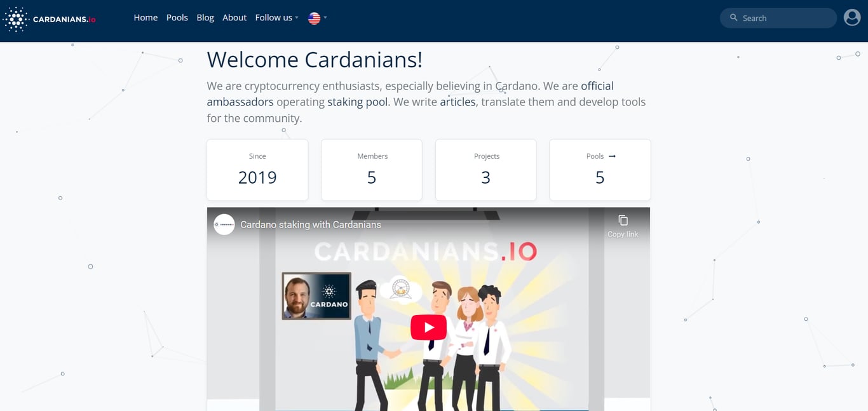Play the Cardano staking video
The width and height of the screenshot is (868, 411).
428,327
